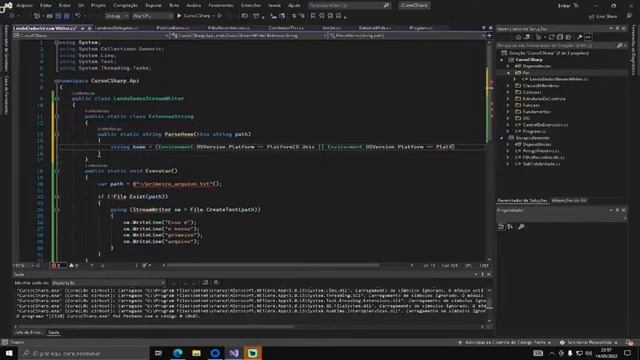The image size is (640, 360).
Task: Click Visual Studio icon in taskbar
Action: point(234,353)
